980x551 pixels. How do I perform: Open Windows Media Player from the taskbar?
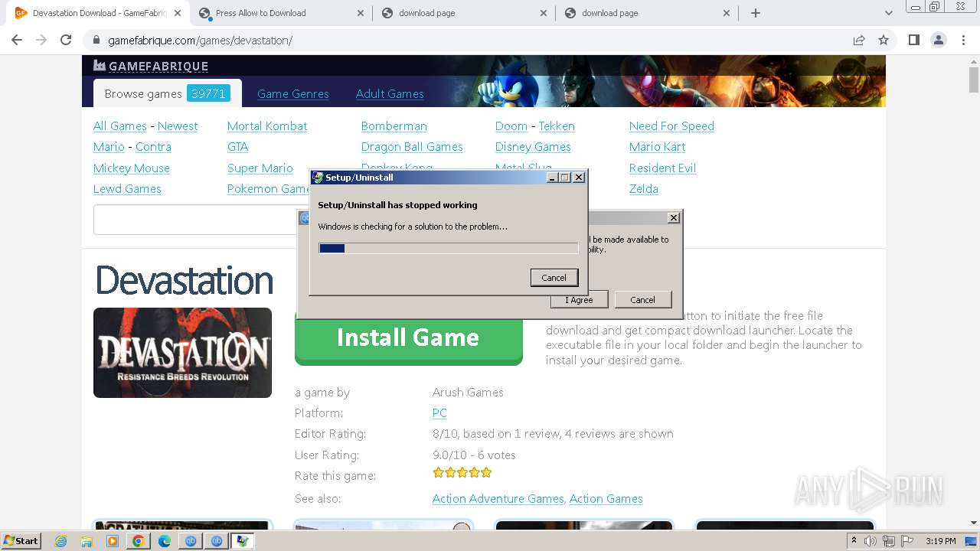[113, 541]
